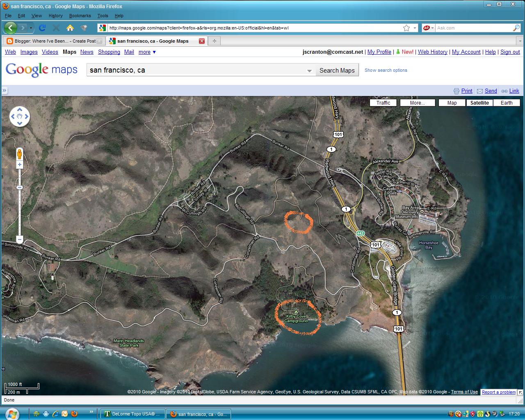The image size is (525, 420).
Task: Close the san francisco Google Maps tab
Action: [202, 41]
